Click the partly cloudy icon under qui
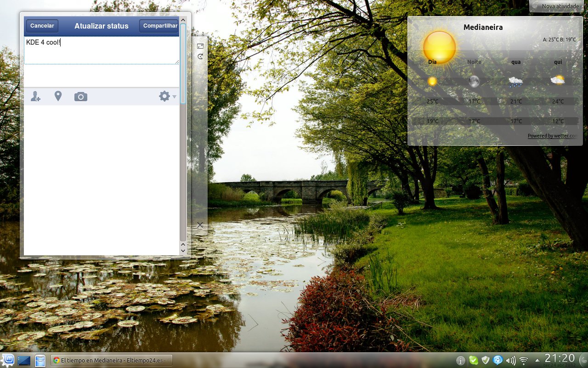 pos(558,80)
